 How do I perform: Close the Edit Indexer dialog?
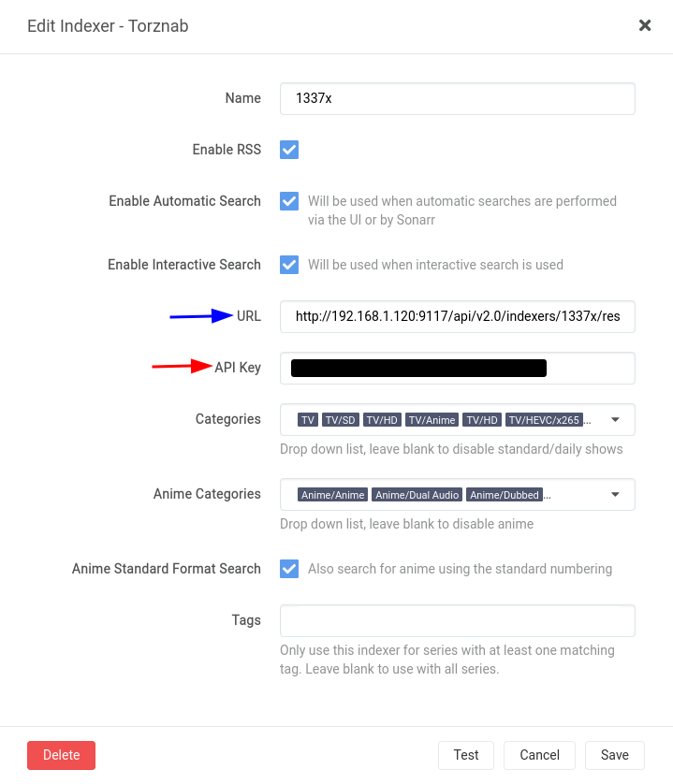point(645,25)
